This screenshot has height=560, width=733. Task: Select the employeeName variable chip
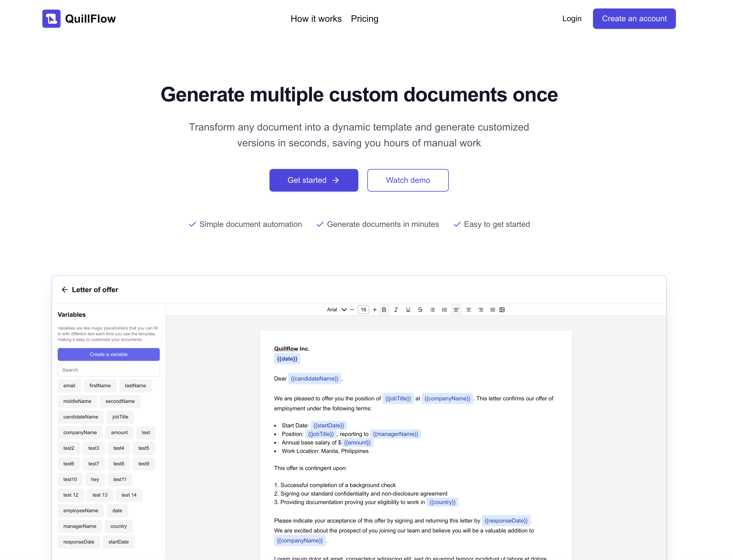[81, 511]
